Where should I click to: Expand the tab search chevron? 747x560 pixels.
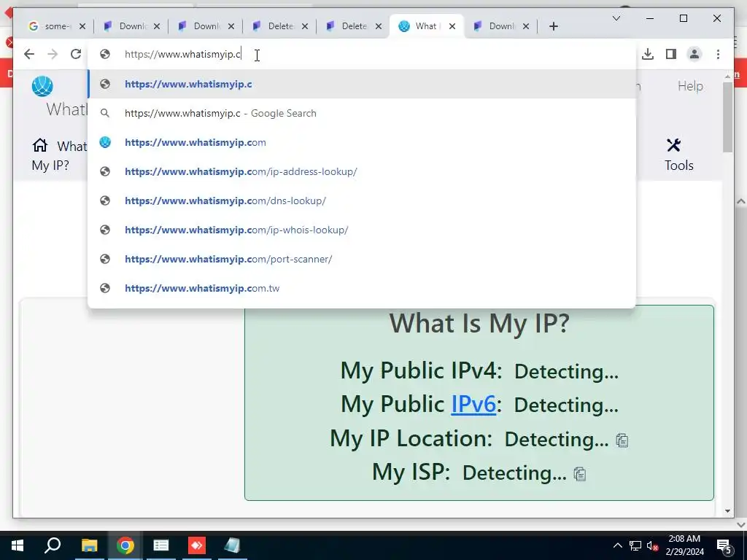616,18
